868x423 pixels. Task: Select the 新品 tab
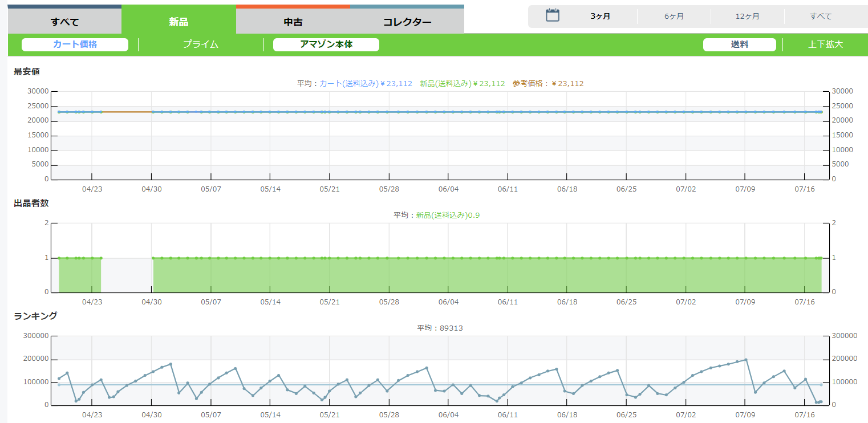click(x=179, y=22)
